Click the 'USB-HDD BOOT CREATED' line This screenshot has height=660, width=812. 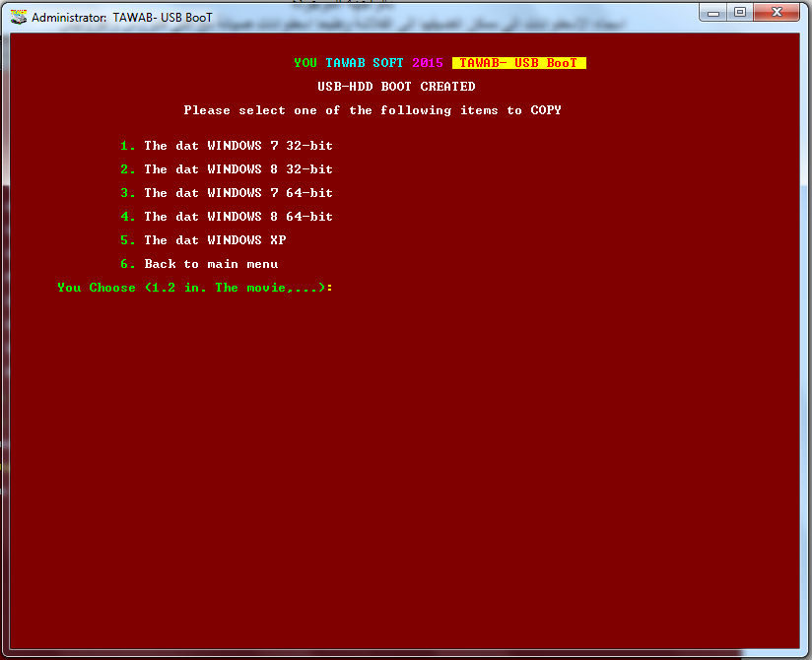coord(396,87)
